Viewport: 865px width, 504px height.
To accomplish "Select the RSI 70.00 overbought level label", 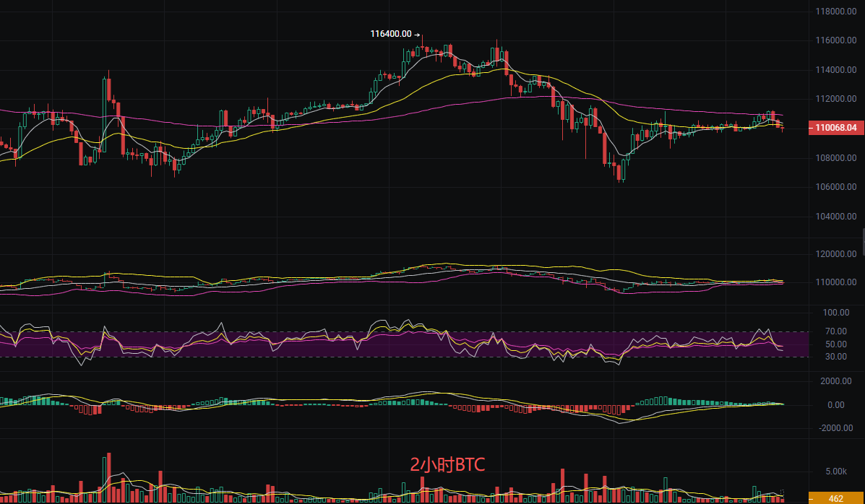I will [835, 331].
